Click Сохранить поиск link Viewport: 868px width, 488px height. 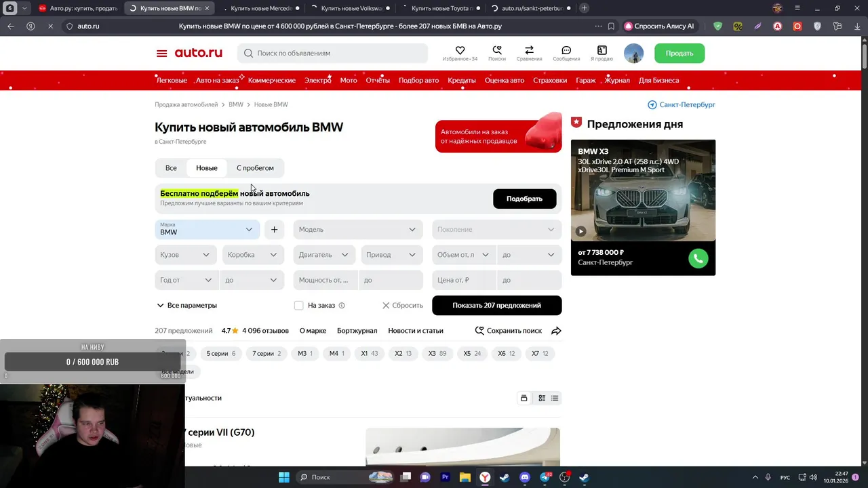click(x=509, y=331)
